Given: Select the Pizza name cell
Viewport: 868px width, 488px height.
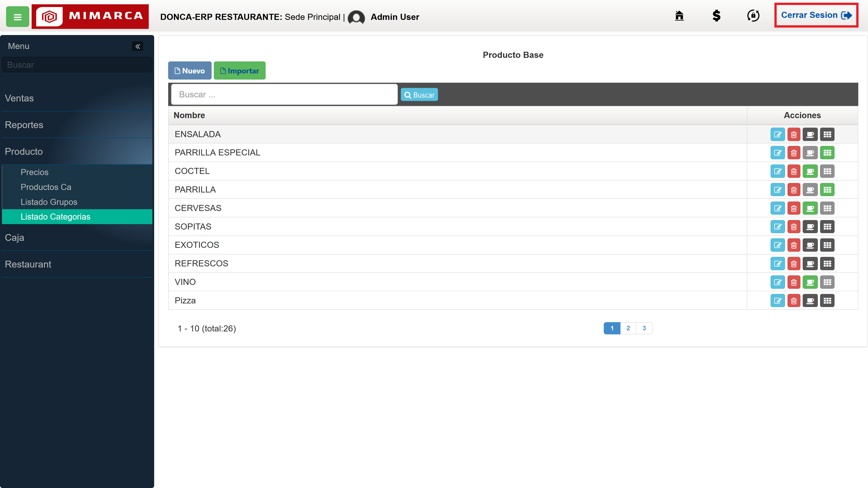Looking at the screenshot, I should pos(458,301).
